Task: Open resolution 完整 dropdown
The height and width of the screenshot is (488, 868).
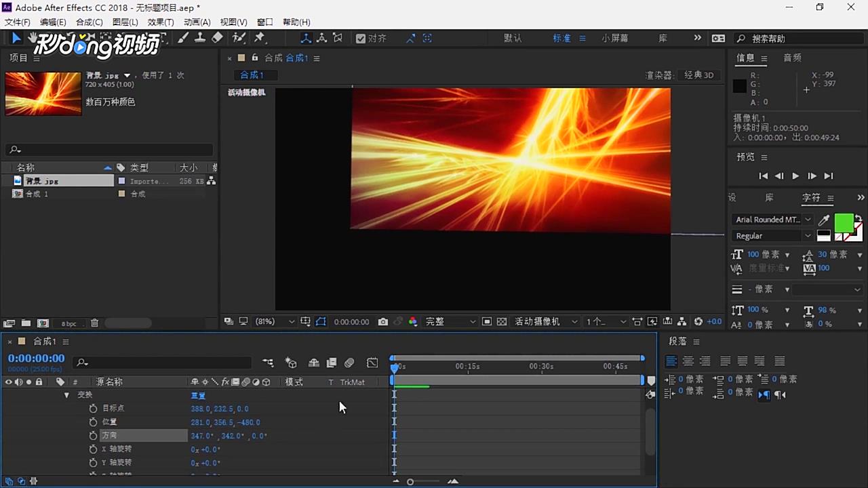Action: pyautogui.click(x=450, y=321)
